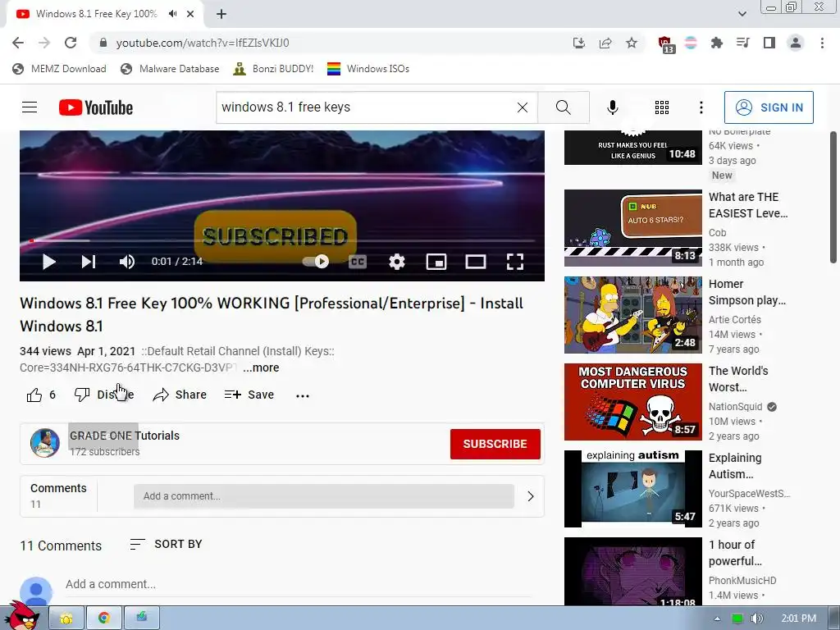Play the video
The height and width of the screenshot is (630, 840).
click(x=48, y=262)
